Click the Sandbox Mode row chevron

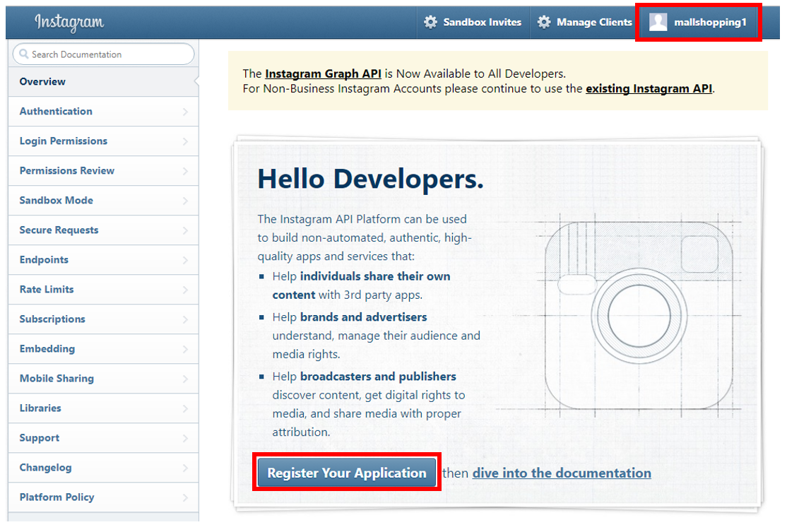point(185,201)
